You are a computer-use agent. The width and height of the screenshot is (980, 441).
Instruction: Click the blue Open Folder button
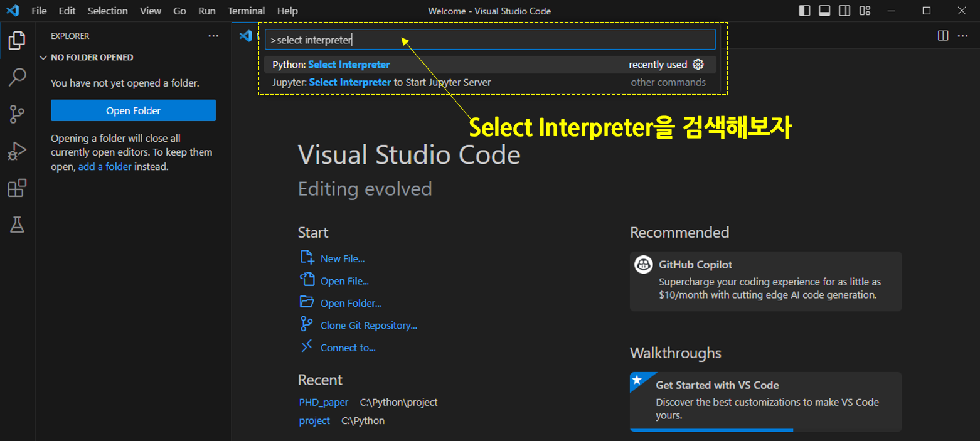[133, 110]
